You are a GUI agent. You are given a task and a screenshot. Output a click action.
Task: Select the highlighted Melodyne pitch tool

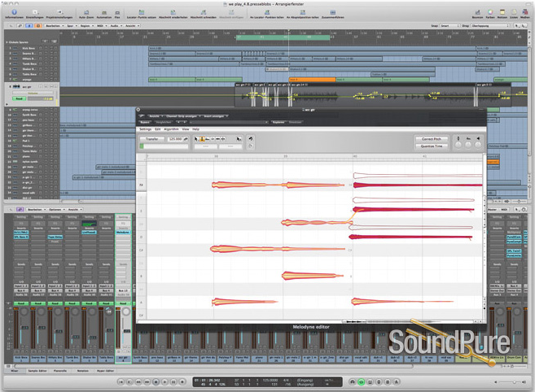pyautogui.click(x=202, y=139)
